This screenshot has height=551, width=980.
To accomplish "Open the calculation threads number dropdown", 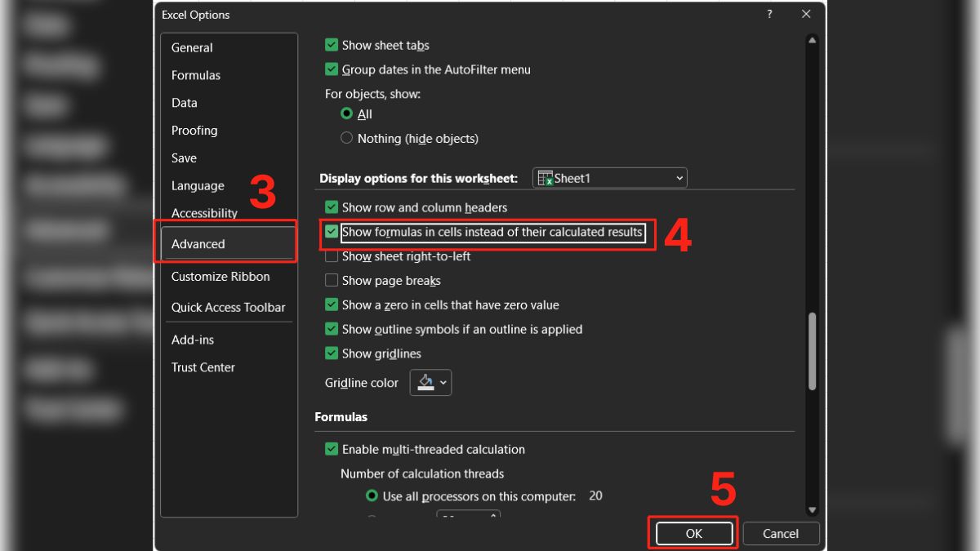I will click(x=492, y=516).
